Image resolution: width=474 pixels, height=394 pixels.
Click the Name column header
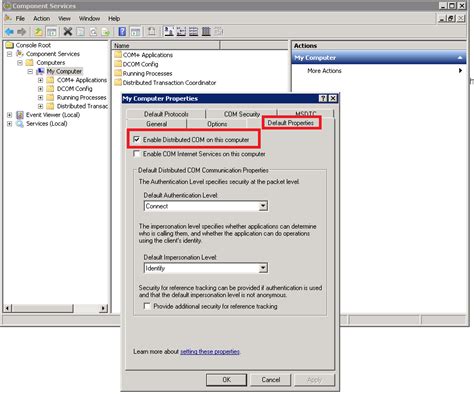tap(166, 45)
